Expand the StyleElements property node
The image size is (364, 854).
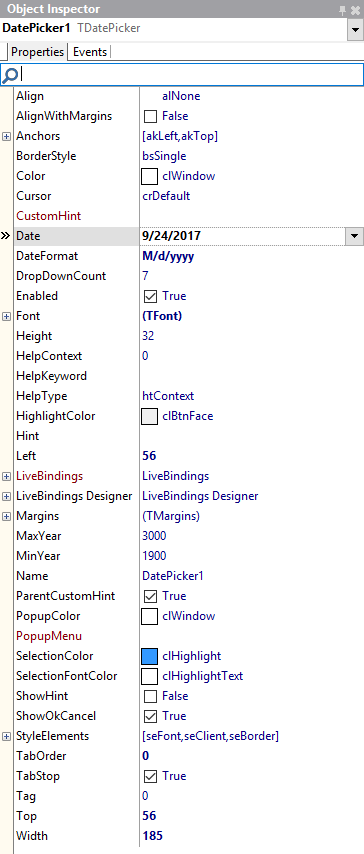tap(7, 736)
